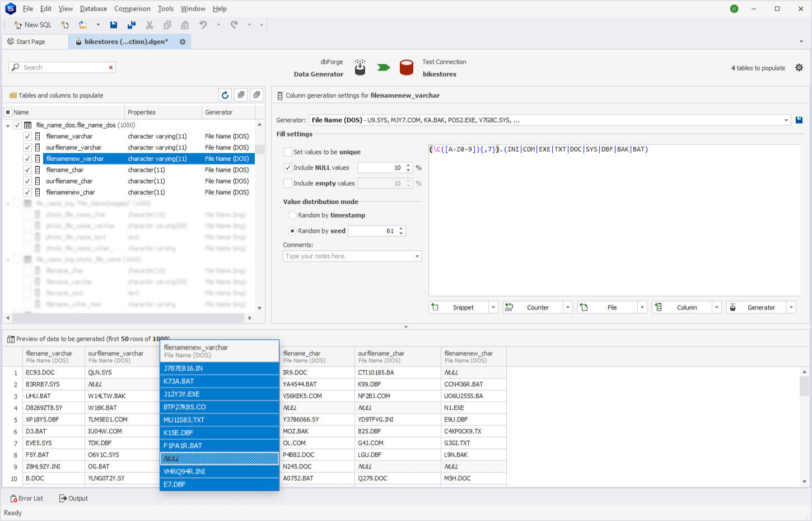Viewport: 812px width, 521px height.
Task: Click the tables panel vertical scrollbar thumb
Action: click(x=259, y=149)
